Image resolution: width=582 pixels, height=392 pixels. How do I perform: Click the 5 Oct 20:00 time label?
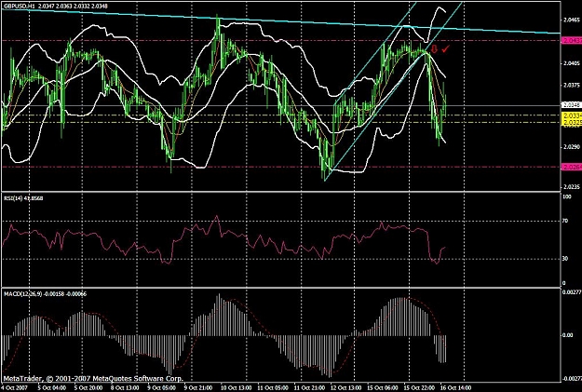87,387
